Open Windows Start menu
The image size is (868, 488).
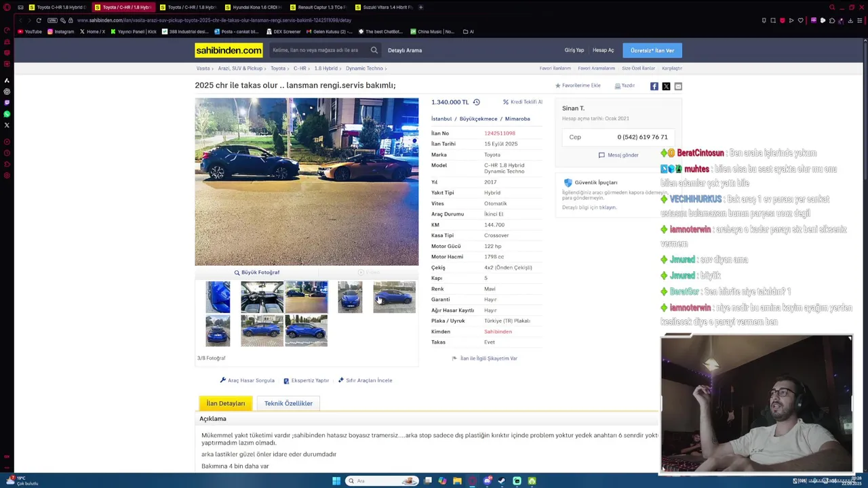click(336, 481)
